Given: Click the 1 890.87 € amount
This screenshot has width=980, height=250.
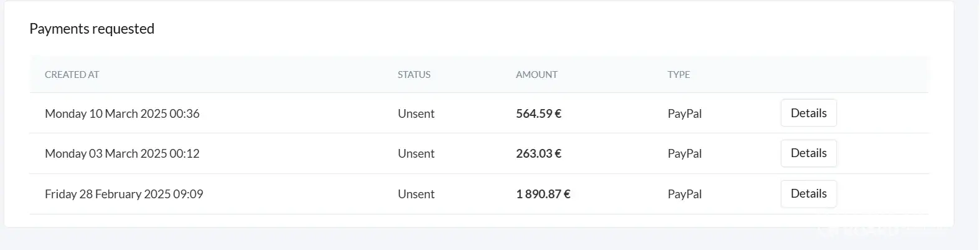Looking at the screenshot, I should pyautogui.click(x=543, y=195).
